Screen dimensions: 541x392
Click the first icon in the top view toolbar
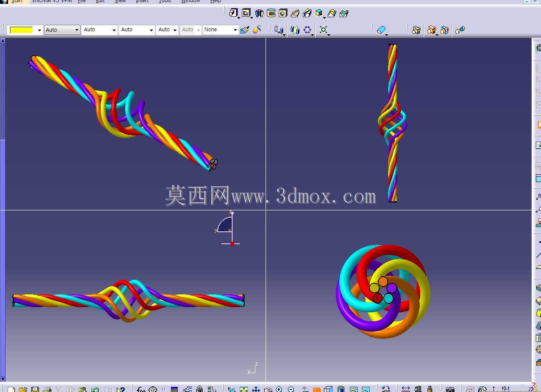[233, 13]
